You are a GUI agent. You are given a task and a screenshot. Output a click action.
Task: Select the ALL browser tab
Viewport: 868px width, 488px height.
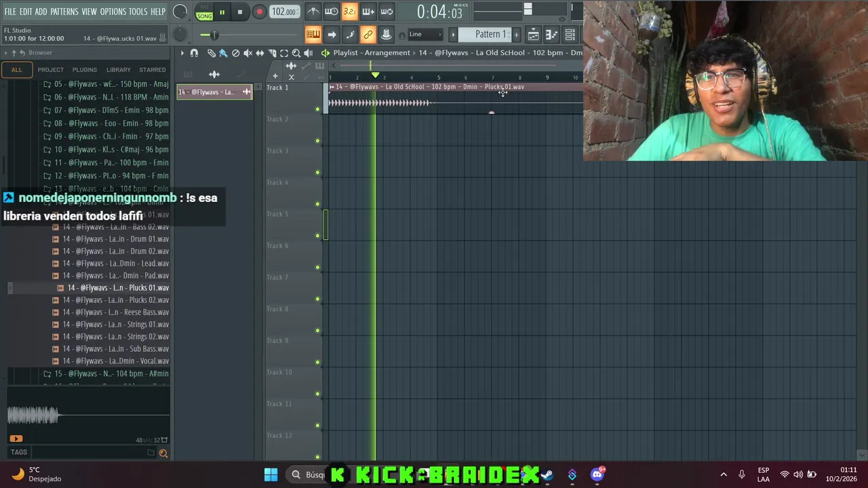tap(16, 70)
